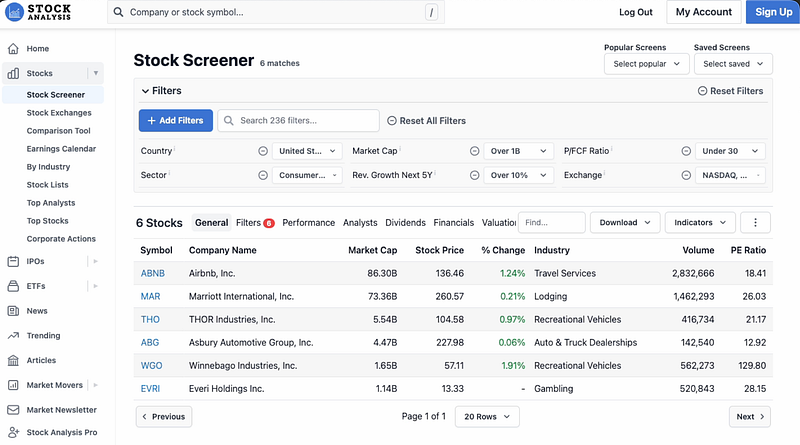Switch to the Dividends tab
This screenshot has width=800, height=445.
[x=405, y=223]
